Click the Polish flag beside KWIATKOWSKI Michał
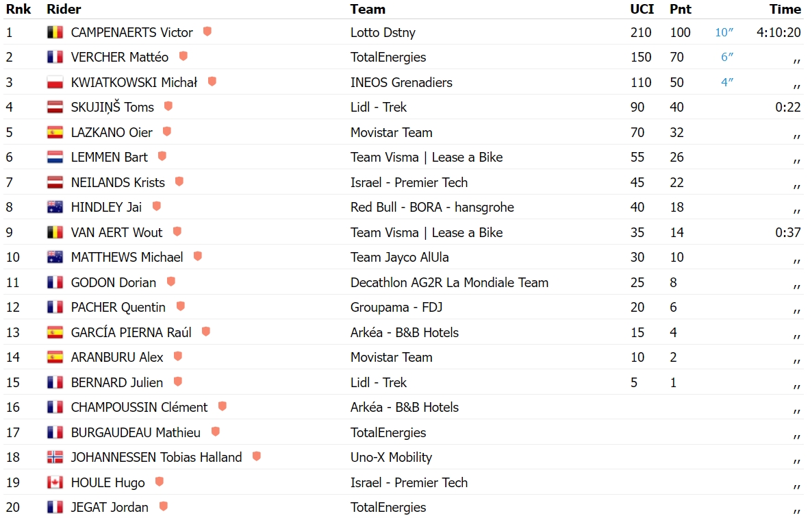812x518 pixels. coord(55,82)
